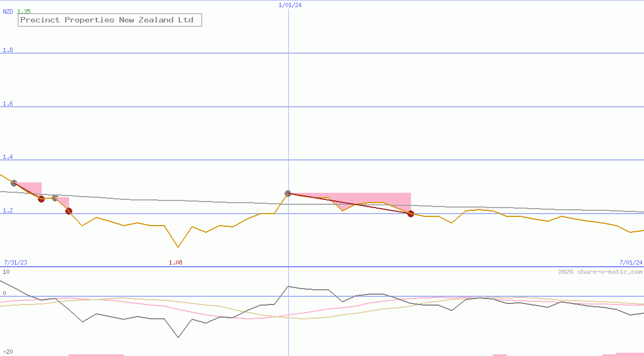Select the red marker ending the long trend line
The width and height of the screenshot is (644, 356).
point(411,214)
